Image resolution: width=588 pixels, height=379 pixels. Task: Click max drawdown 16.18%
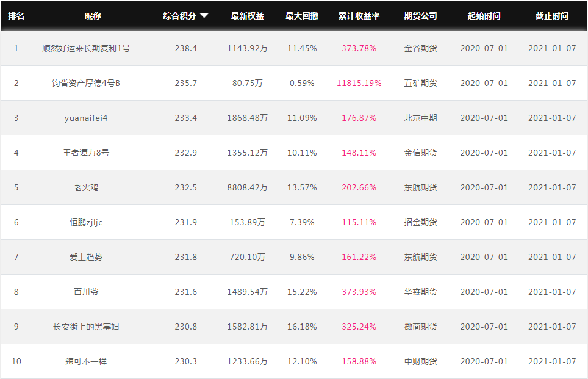(x=302, y=327)
